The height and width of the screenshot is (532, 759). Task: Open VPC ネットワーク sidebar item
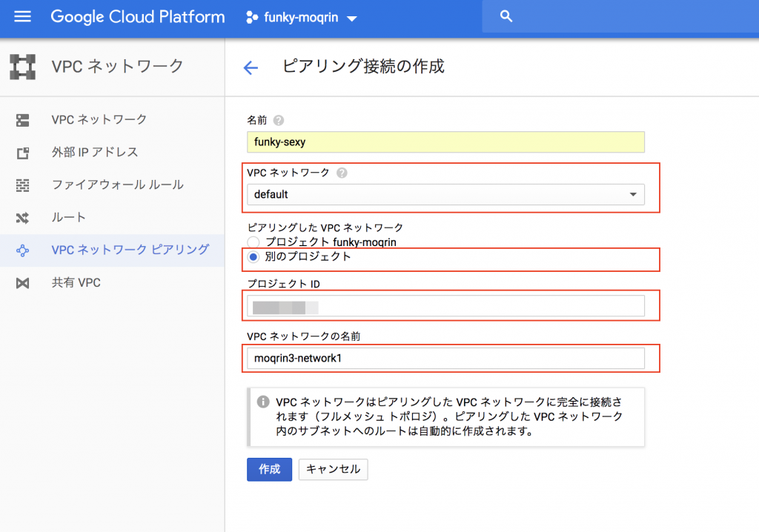(x=99, y=119)
